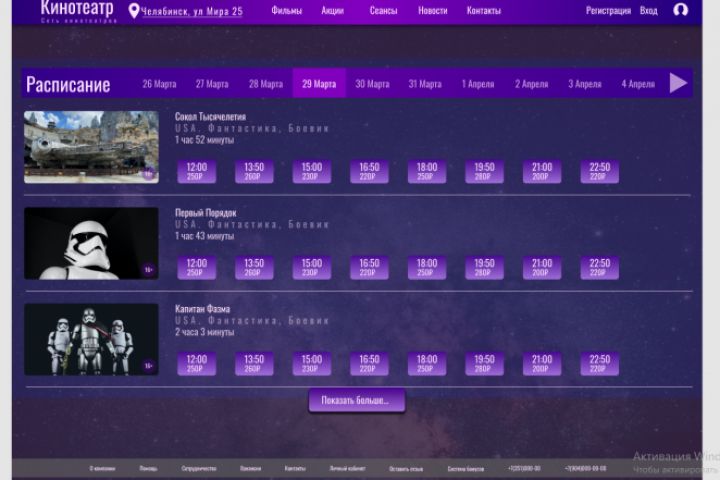Open the Капитан Фазма poster thumbnail
Image resolution: width=720 pixels, height=480 pixels.
(x=91, y=339)
